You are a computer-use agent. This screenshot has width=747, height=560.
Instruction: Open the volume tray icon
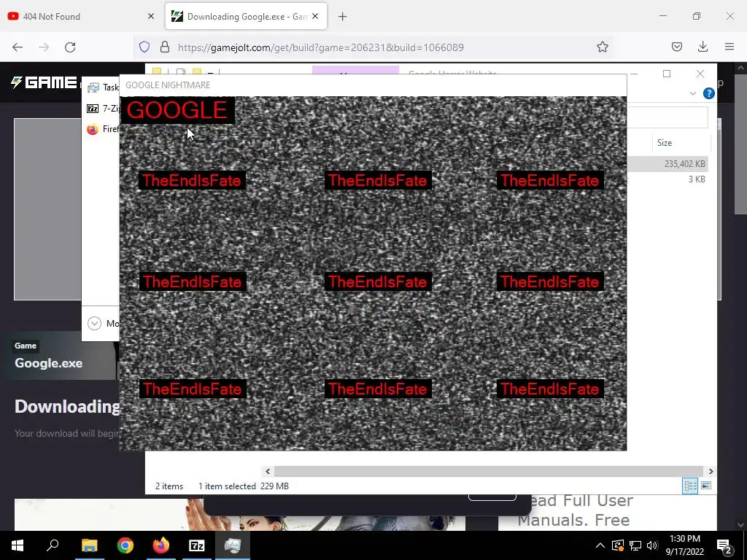[x=651, y=545]
